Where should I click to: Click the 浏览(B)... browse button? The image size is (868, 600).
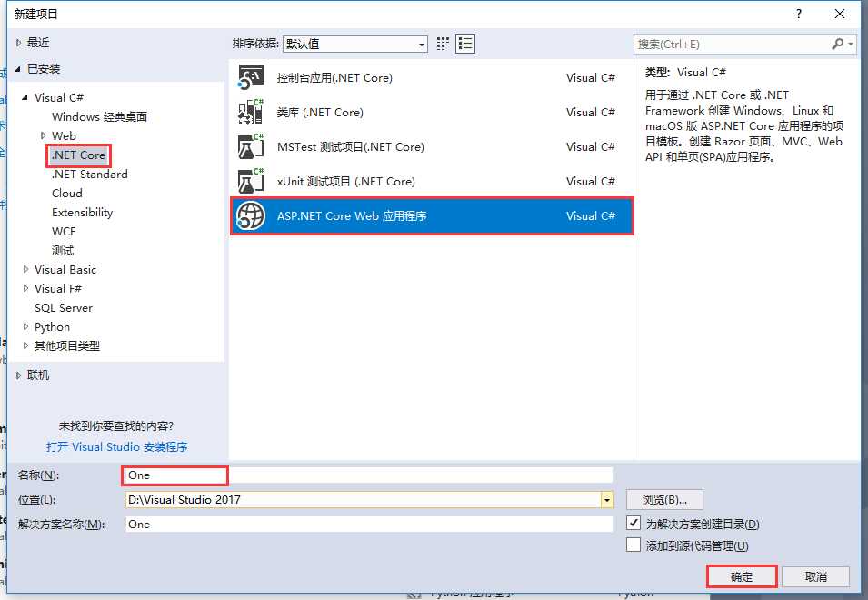pyautogui.click(x=664, y=500)
